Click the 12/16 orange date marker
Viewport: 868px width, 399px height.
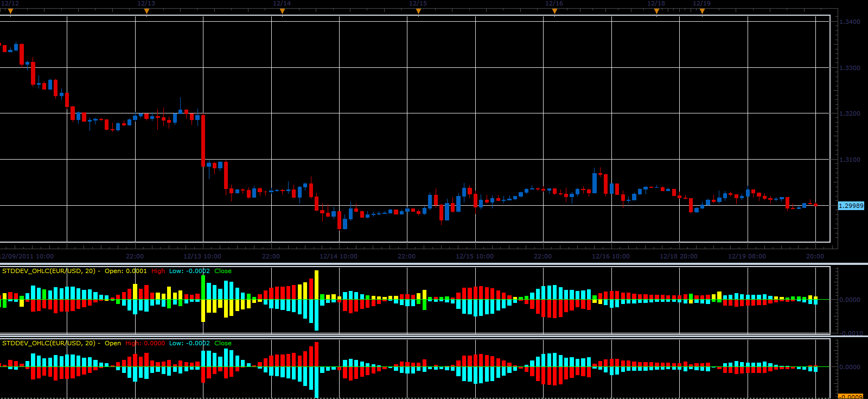554,11
